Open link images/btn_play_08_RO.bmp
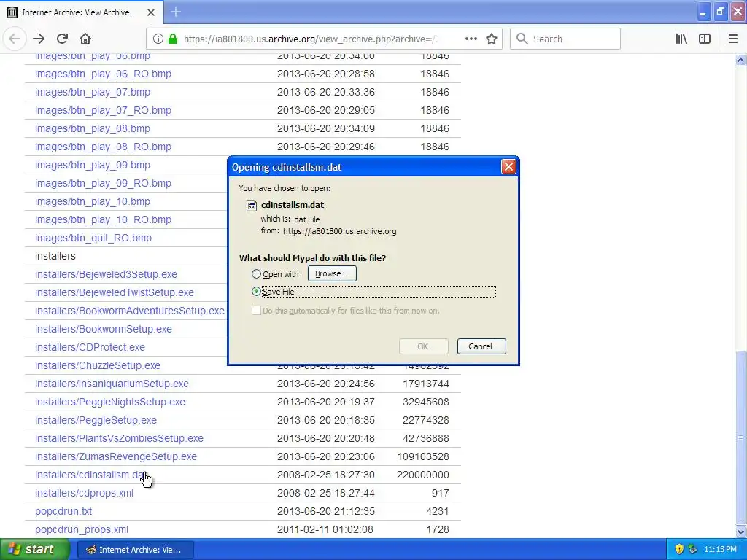This screenshot has width=747, height=560. 103,147
